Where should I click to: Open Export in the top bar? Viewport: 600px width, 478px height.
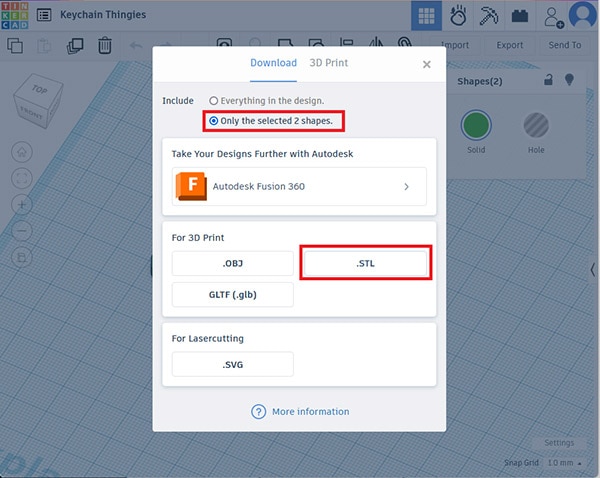510,45
